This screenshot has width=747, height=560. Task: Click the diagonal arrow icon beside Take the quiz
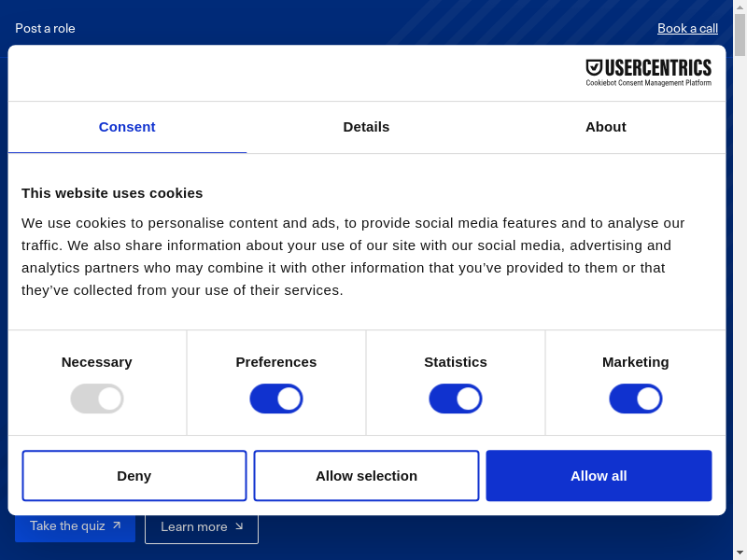pyautogui.click(x=117, y=525)
